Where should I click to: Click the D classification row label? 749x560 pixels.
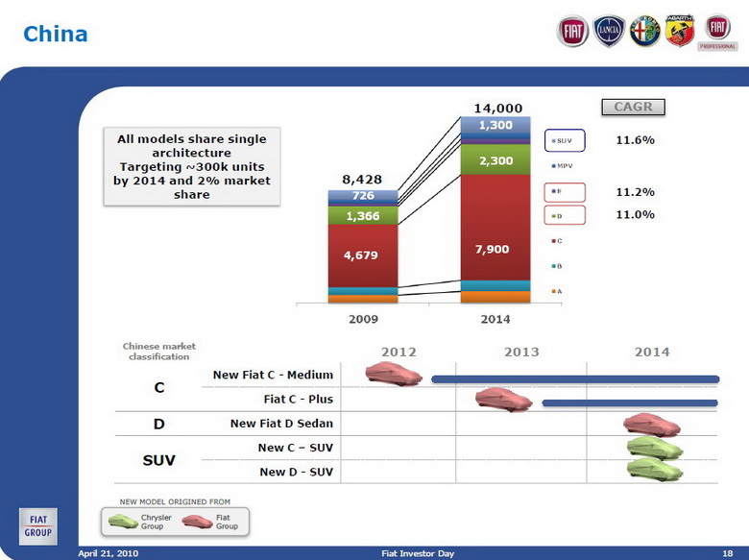pyautogui.click(x=159, y=424)
